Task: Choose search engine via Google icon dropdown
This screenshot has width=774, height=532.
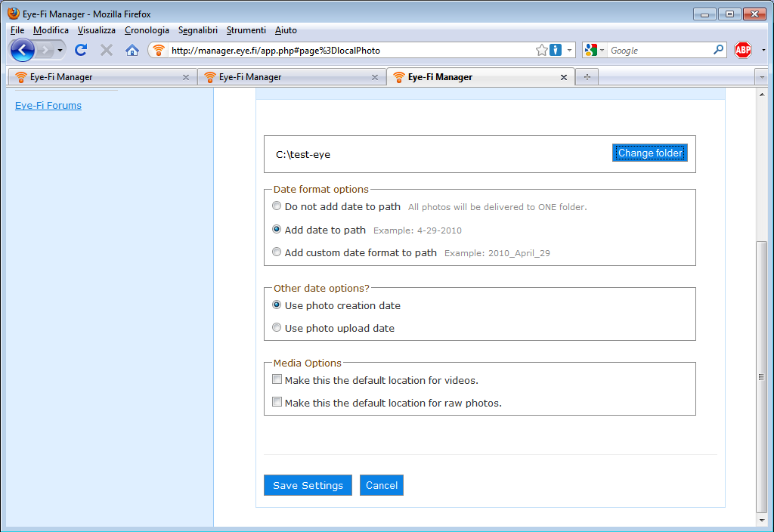Action: coord(594,51)
